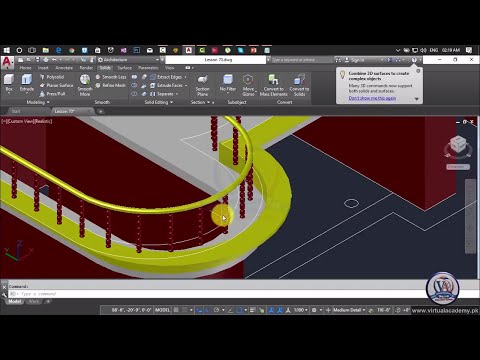
Task: Click Convert to Mass Elements
Action: click(x=273, y=85)
